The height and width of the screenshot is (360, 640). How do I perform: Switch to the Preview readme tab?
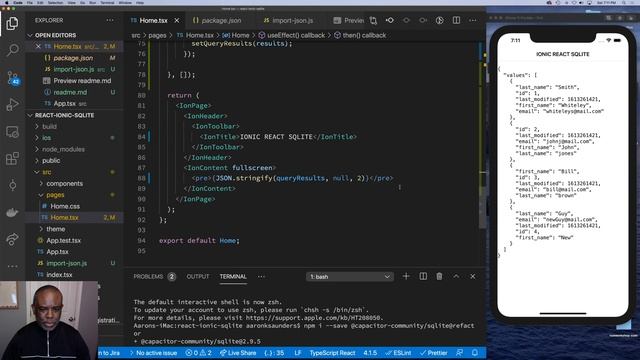348,20
